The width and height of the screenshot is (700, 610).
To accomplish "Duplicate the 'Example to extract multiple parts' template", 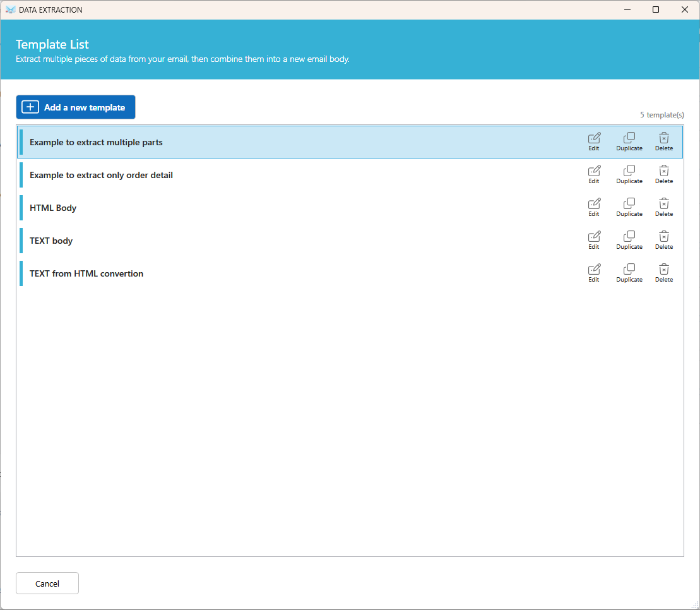I will tap(629, 142).
